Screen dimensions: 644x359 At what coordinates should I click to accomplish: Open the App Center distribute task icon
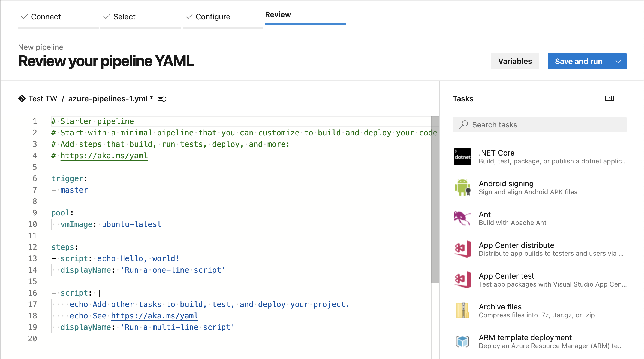462,249
